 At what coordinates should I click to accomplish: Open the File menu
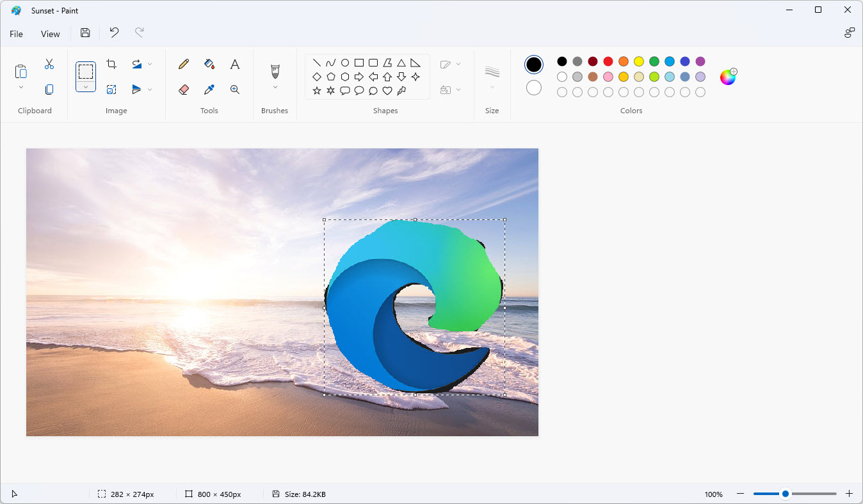point(16,34)
